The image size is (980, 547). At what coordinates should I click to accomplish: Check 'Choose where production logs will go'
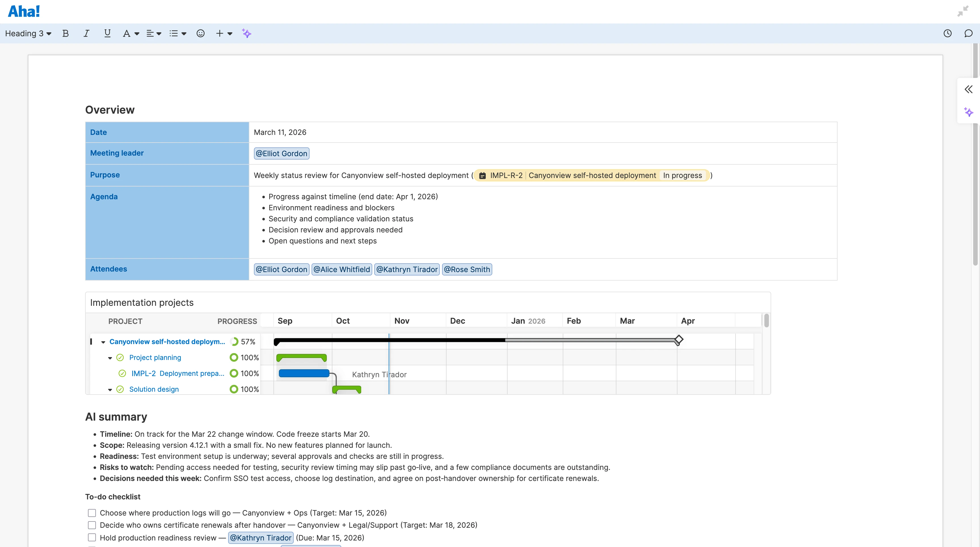[92, 513]
